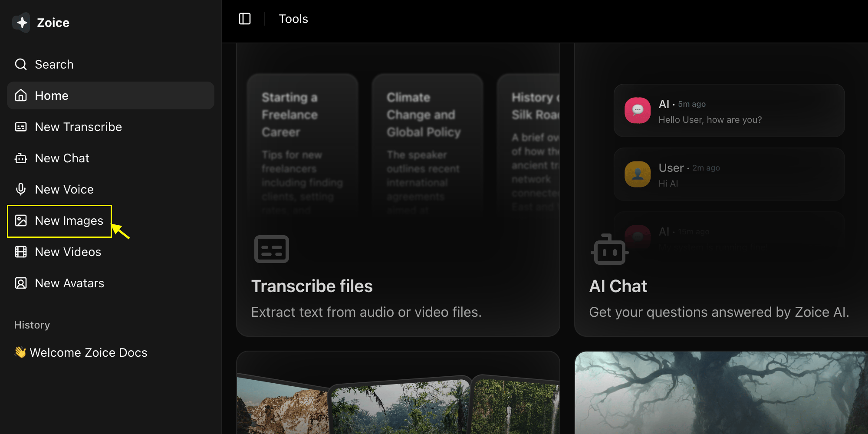Go to Home in sidebar
868x434 pixels.
111,95
